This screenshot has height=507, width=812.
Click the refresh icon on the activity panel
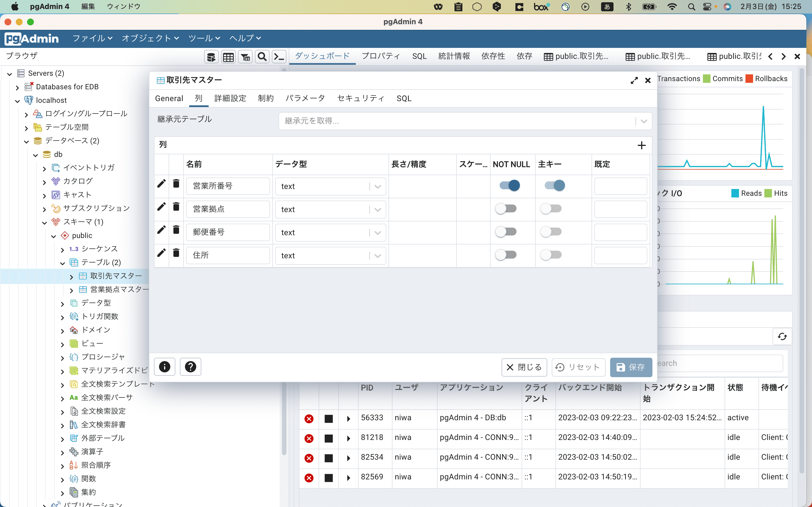pyautogui.click(x=782, y=336)
